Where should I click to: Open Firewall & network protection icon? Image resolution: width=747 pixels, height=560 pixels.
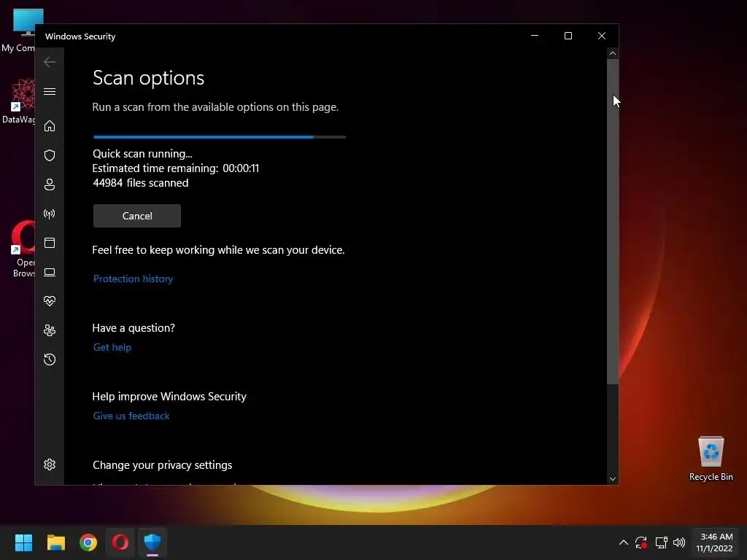coord(50,214)
